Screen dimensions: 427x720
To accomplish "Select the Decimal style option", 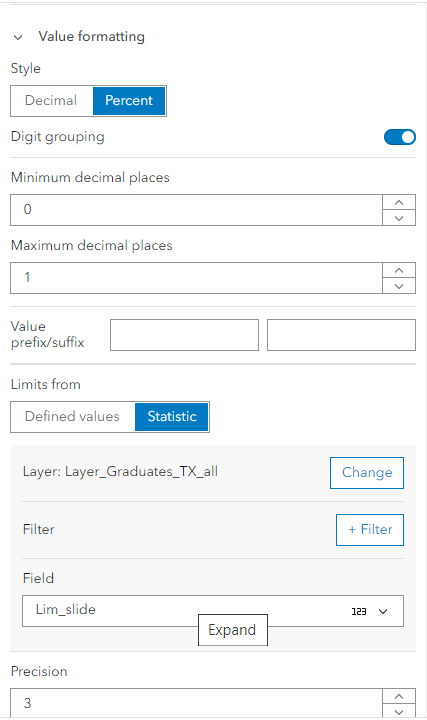I will click(x=51, y=101).
